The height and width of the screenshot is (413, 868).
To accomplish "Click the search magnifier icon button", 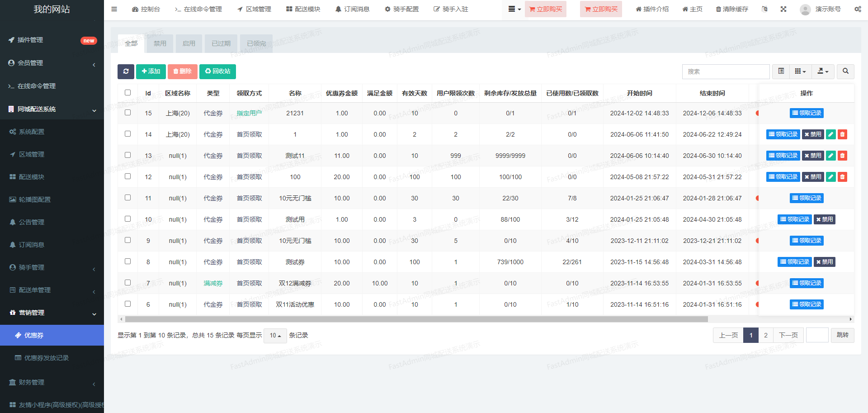I will [x=845, y=71].
